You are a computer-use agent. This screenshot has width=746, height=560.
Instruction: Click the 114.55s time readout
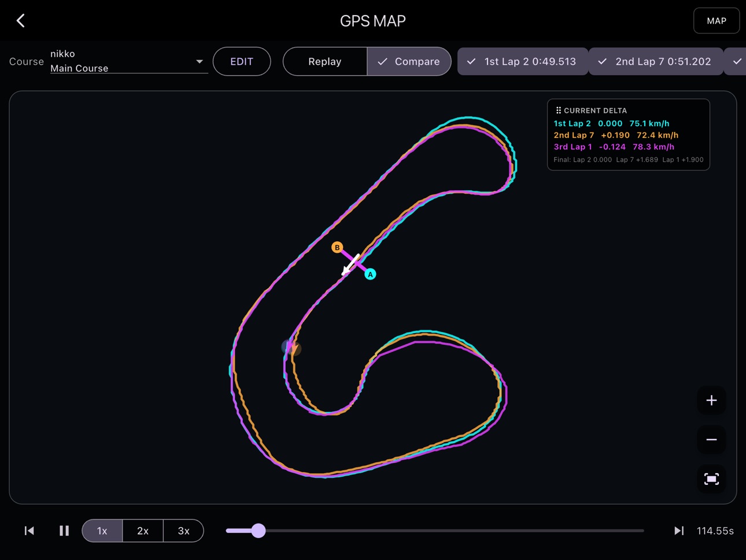coord(715,531)
